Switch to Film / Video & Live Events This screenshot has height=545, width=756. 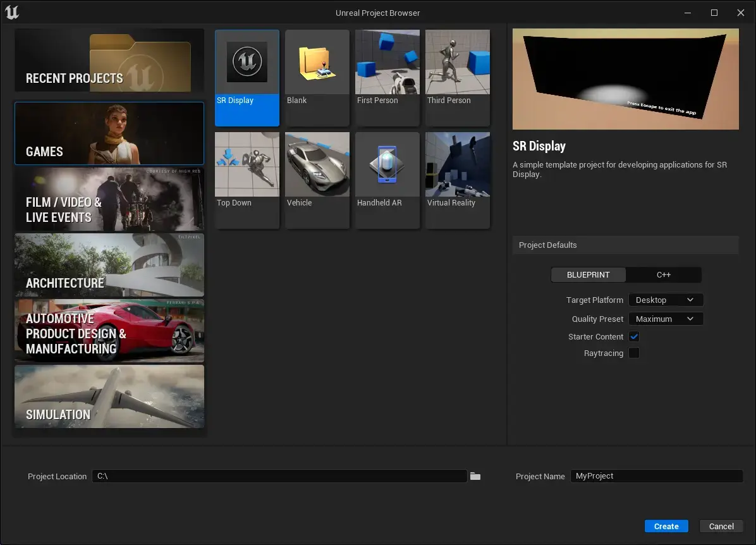pyautogui.click(x=109, y=200)
